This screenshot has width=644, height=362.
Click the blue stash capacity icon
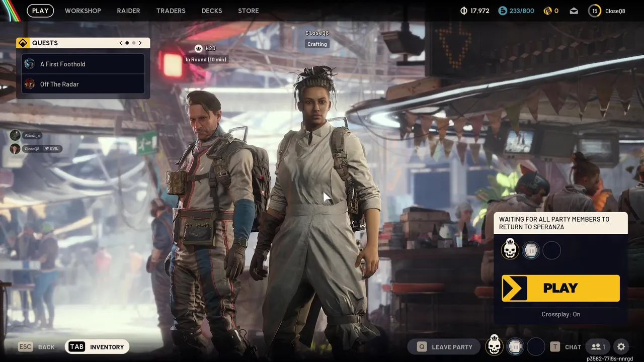click(x=502, y=11)
